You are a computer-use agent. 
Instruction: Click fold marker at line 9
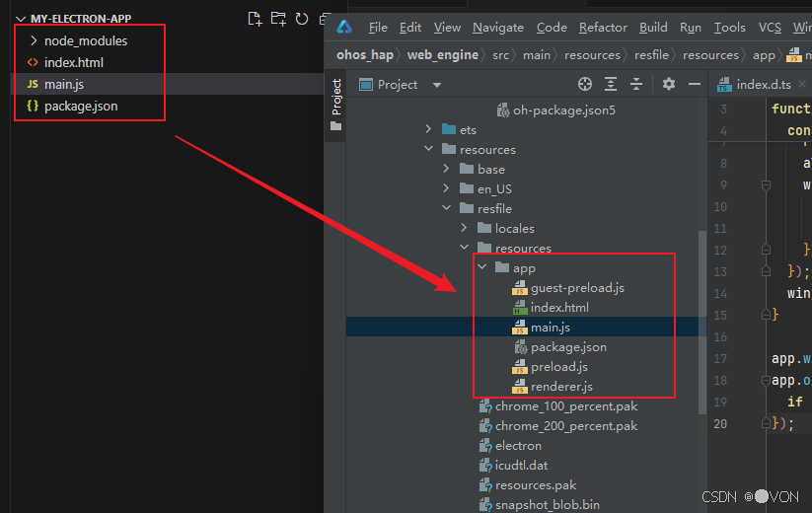766,184
